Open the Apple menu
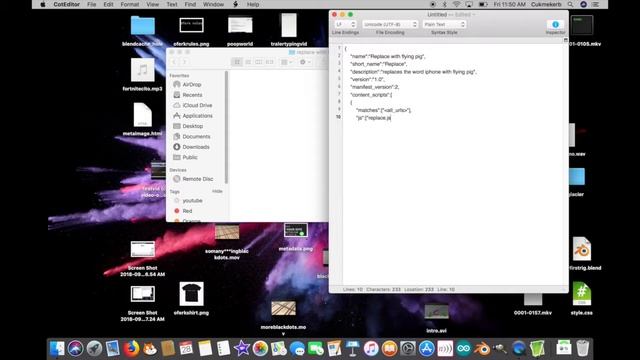Screen dimensions: 640x360 click(42, 4)
